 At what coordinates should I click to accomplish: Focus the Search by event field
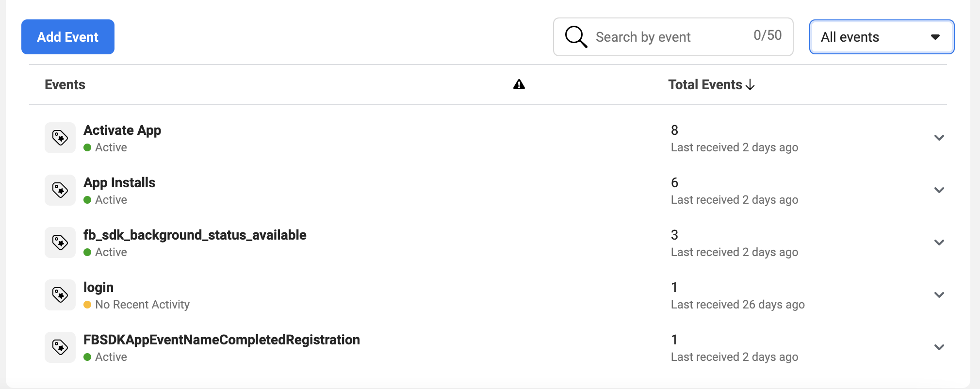point(670,37)
